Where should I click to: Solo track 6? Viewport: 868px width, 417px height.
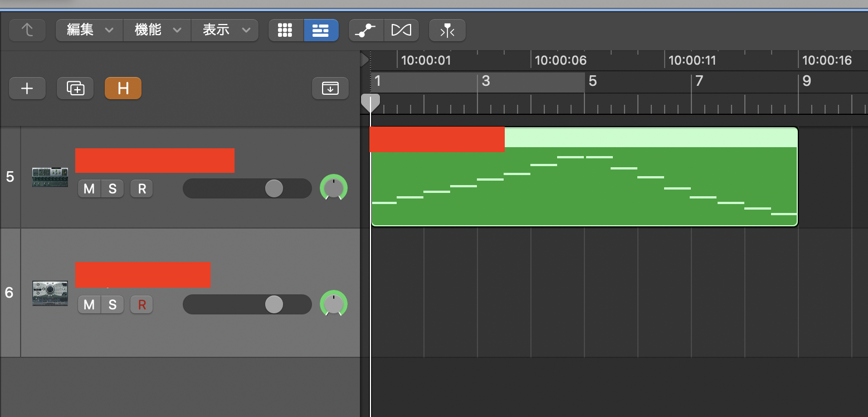point(113,304)
